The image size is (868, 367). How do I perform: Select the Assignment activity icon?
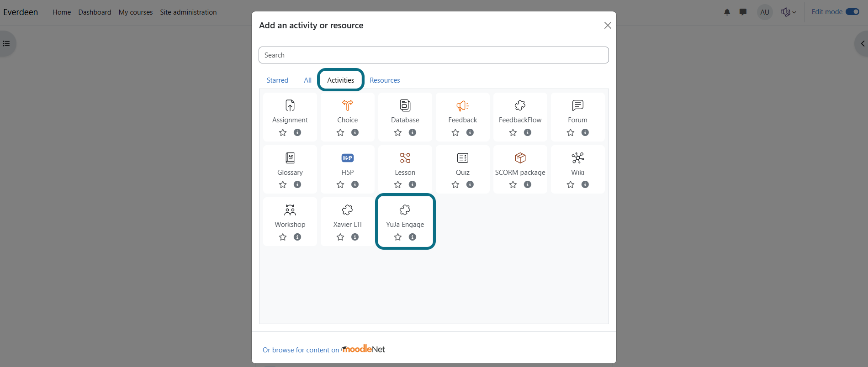[x=290, y=105]
